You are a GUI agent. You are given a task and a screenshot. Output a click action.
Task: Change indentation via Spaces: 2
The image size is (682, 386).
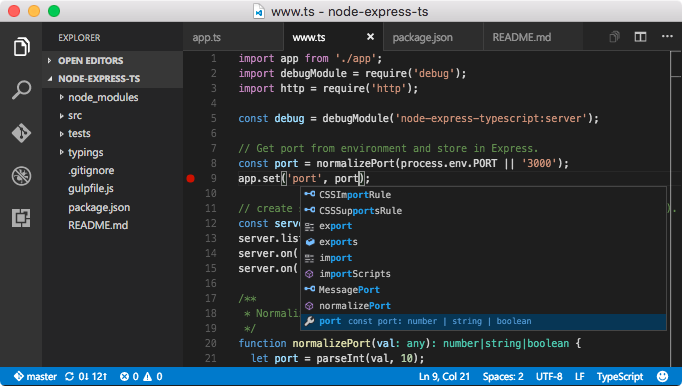[x=503, y=376]
